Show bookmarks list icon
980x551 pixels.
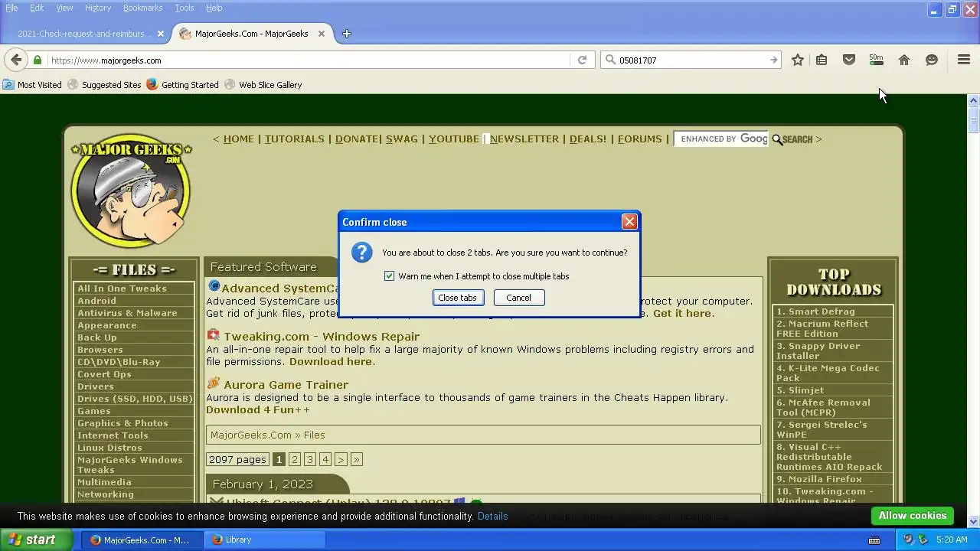pos(822,60)
